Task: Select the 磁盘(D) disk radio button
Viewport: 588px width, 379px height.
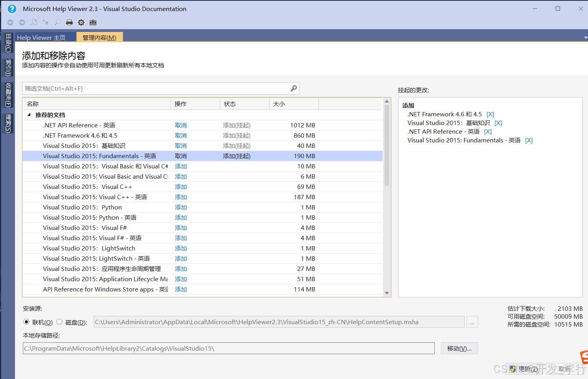Action: (60, 322)
